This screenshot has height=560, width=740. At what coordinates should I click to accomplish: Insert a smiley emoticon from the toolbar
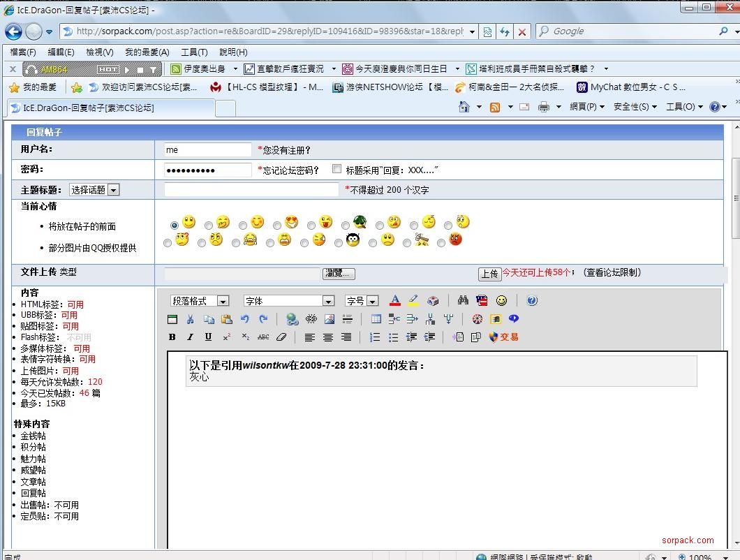tap(501, 300)
